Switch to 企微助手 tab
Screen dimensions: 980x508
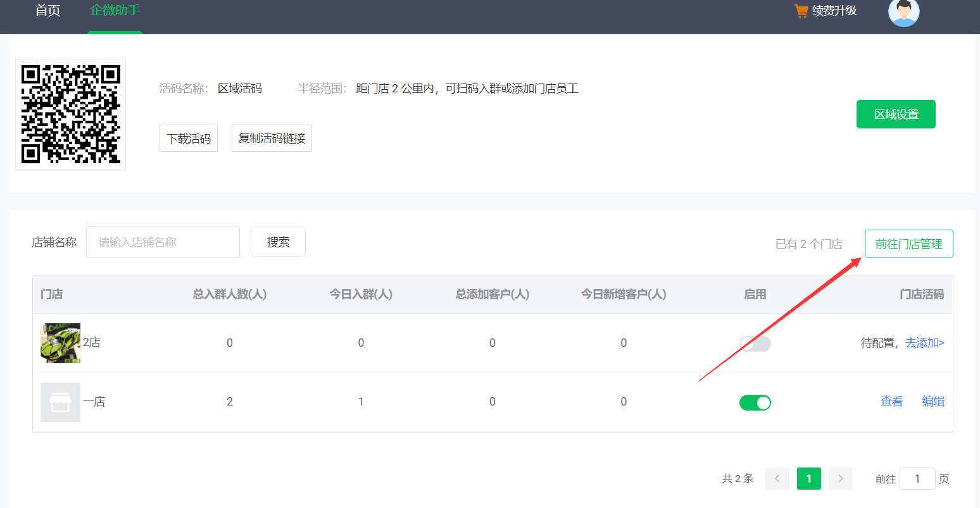[x=115, y=11]
